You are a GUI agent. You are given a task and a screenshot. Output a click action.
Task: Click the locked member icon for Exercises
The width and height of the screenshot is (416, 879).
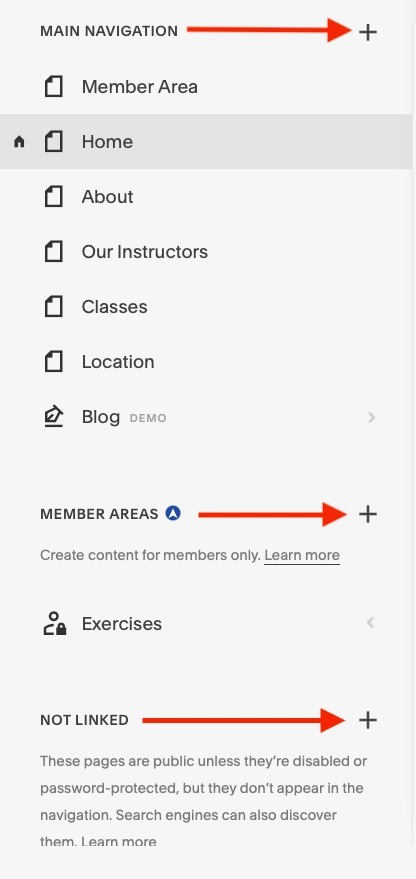54,623
